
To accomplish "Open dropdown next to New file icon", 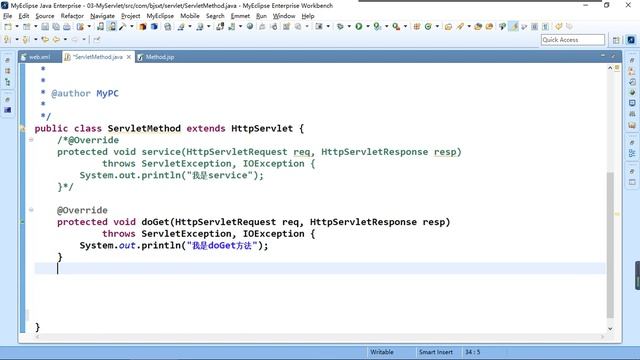I will pyautogui.click(x=17, y=27).
